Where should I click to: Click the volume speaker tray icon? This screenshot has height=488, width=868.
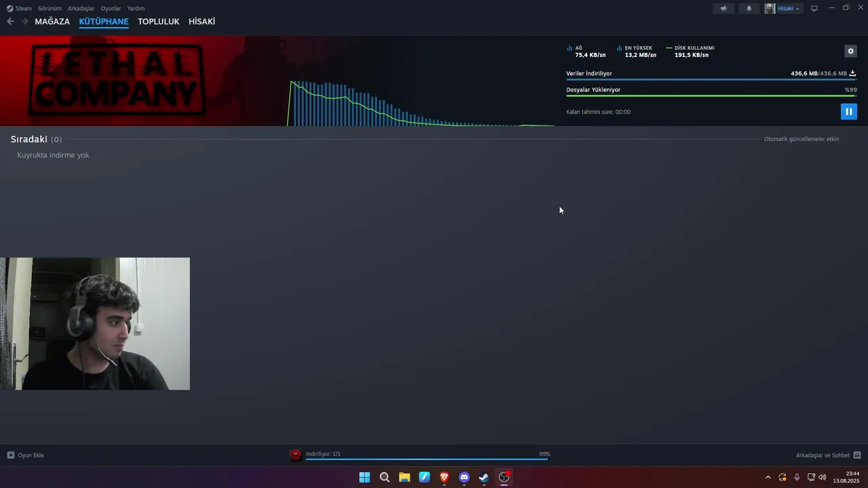coord(822,477)
